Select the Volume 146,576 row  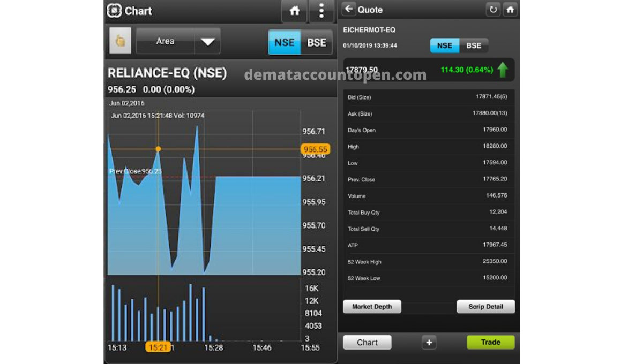coord(429,196)
